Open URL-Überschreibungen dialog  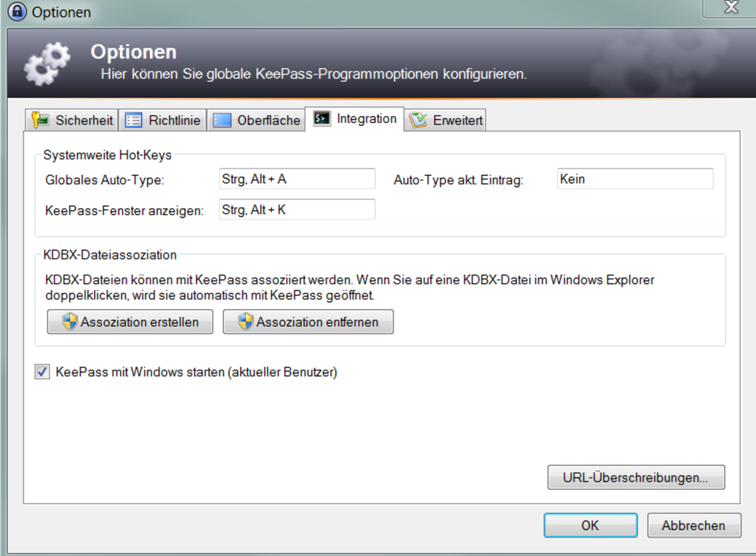click(636, 477)
